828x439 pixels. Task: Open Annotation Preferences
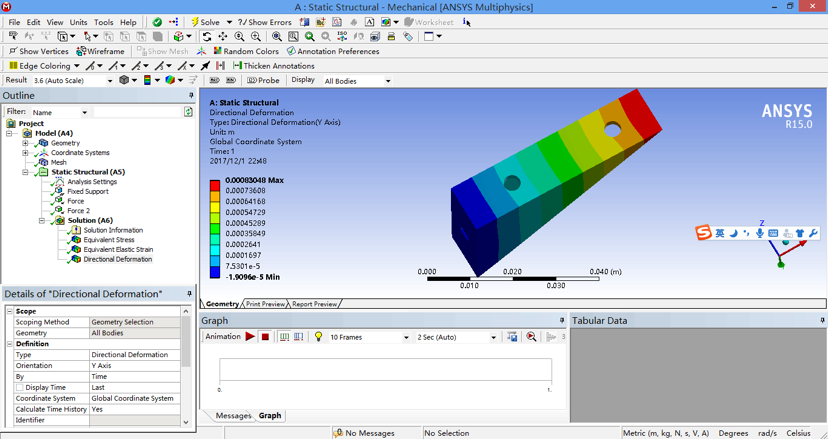[x=333, y=51]
